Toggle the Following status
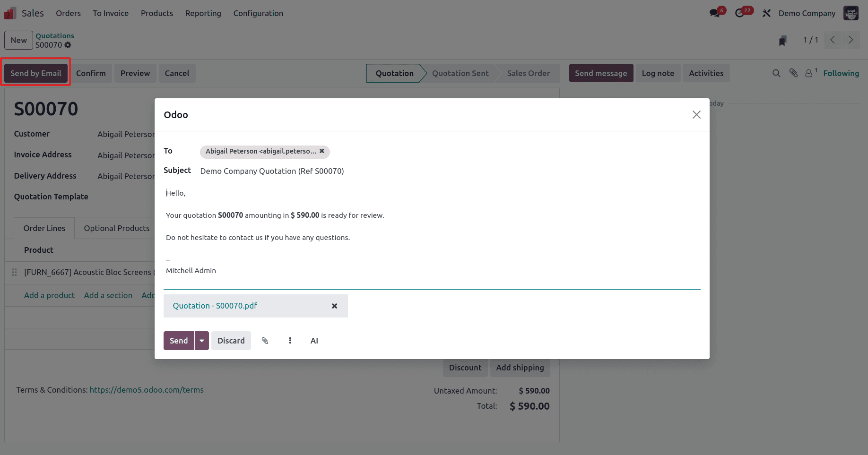 (x=841, y=73)
